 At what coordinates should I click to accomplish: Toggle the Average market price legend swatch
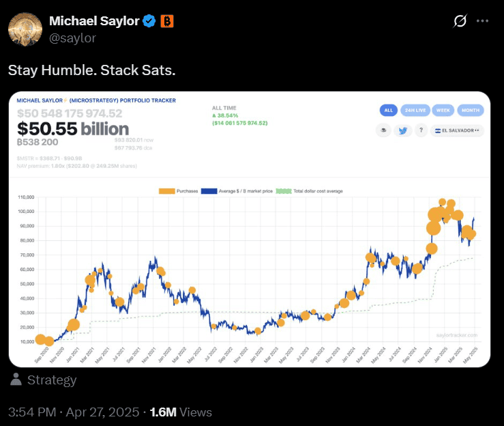(x=209, y=191)
